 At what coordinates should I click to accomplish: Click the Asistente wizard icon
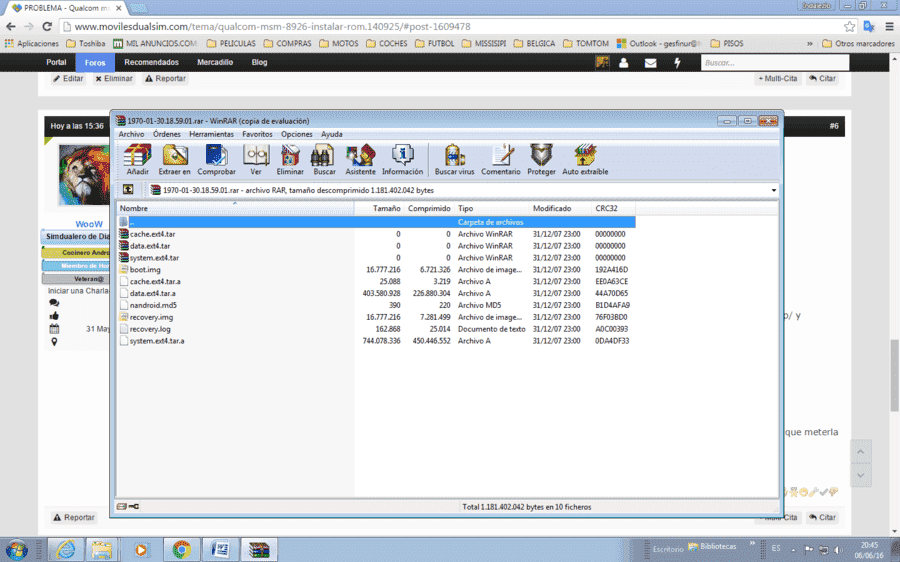pyautogui.click(x=360, y=160)
